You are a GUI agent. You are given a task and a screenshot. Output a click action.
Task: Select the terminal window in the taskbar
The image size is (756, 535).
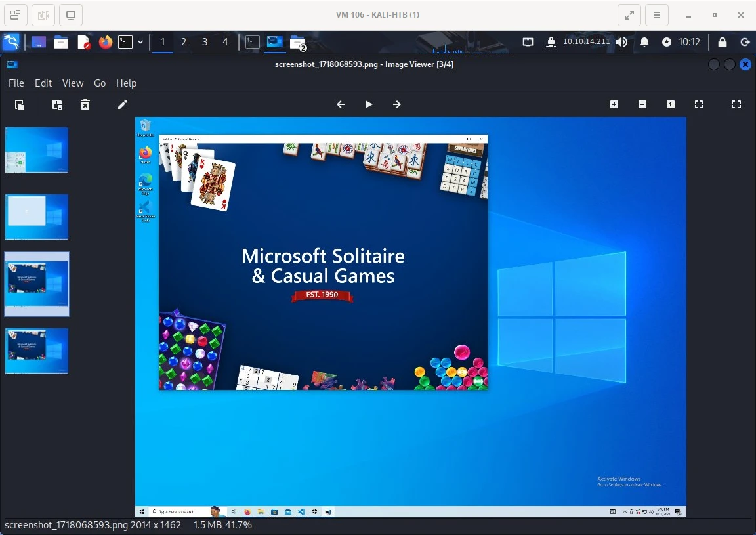252,42
